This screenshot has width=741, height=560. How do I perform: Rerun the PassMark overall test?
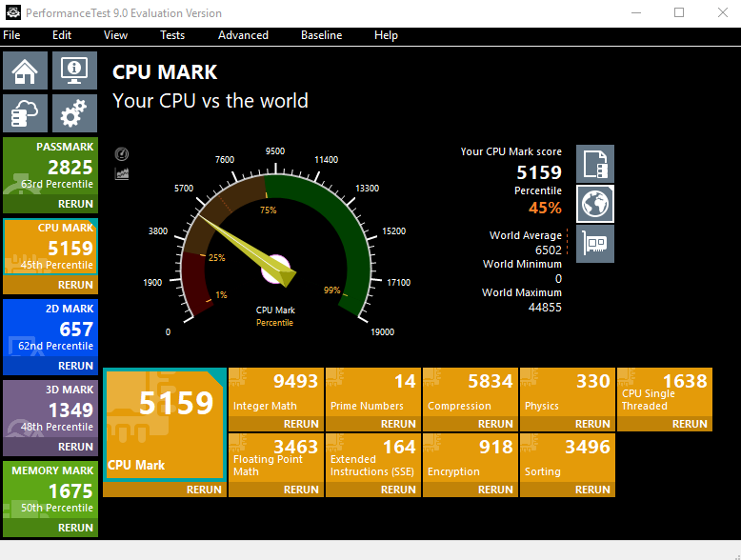click(x=50, y=204)
